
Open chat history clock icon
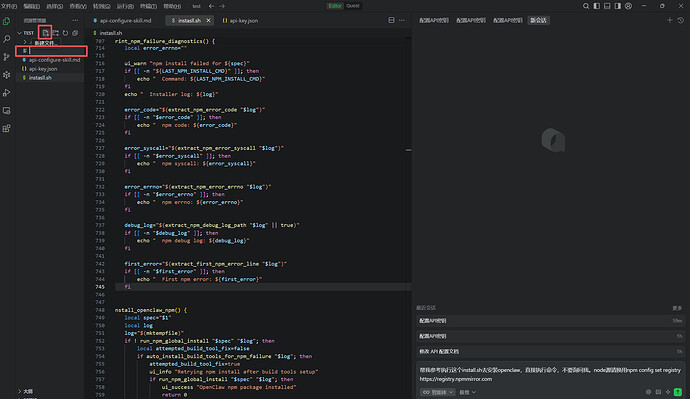pos(680,20)
